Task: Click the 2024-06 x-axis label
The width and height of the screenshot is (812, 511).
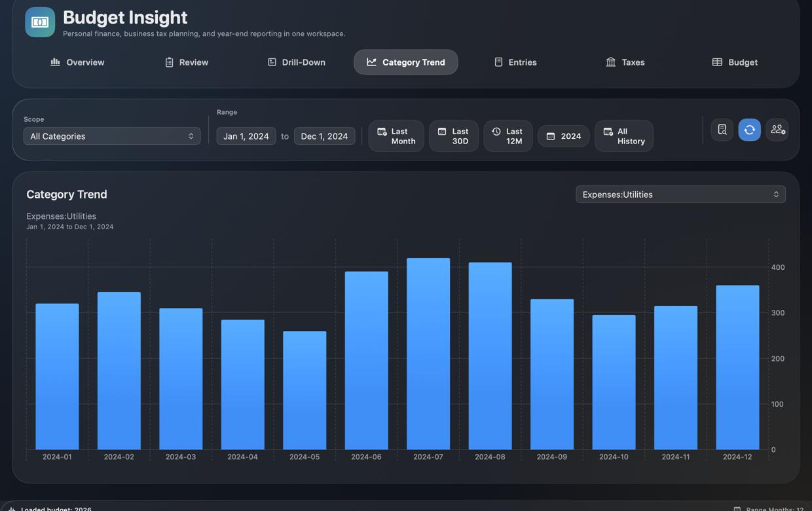Action: (x=366, y=457)
